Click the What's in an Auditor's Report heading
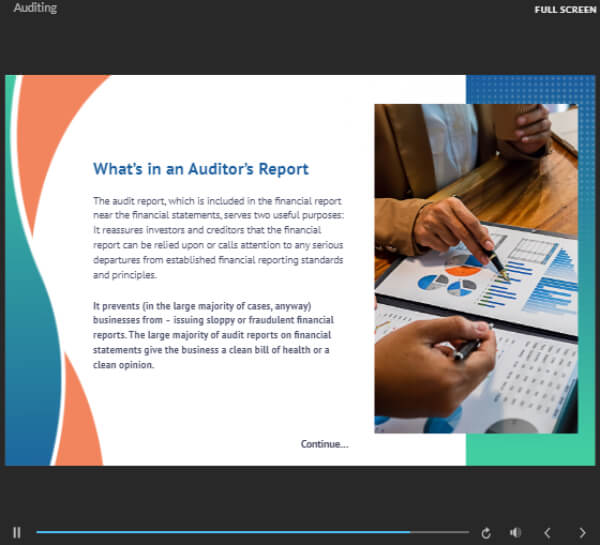Viewport: 600px width, 545px height. (x=201, y=169)
